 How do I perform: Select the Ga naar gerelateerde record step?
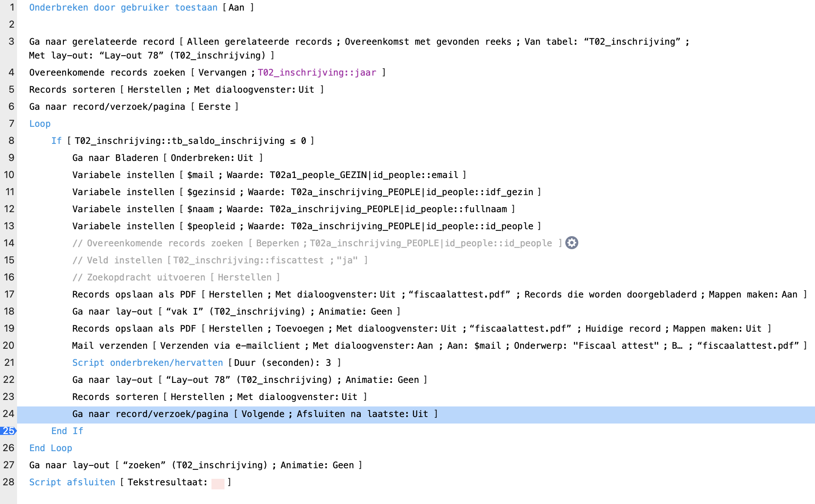pos(102,41)
